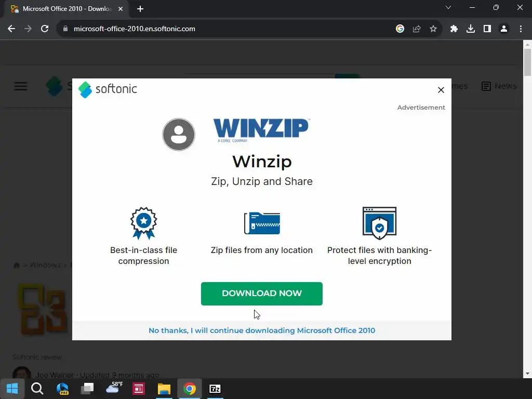Select the Microsoft Office 2010 - Download tab
Viewport: 532px width, 399px height.
[66, 9]
